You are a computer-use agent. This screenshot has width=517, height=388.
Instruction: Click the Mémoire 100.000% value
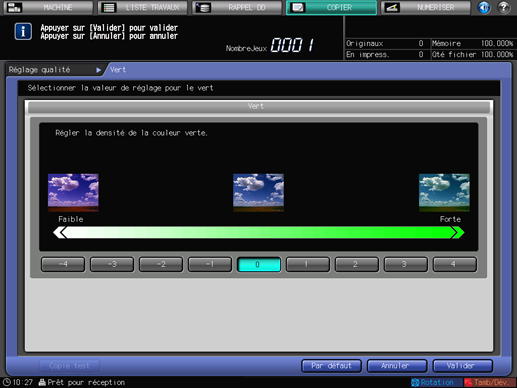497,43
